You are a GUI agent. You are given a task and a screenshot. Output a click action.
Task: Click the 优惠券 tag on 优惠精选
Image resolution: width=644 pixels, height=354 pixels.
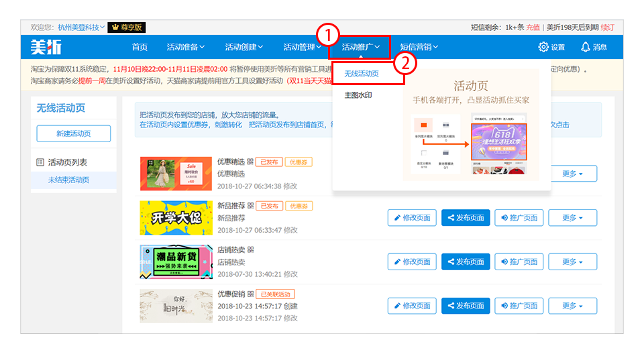(x=299, y=162)
